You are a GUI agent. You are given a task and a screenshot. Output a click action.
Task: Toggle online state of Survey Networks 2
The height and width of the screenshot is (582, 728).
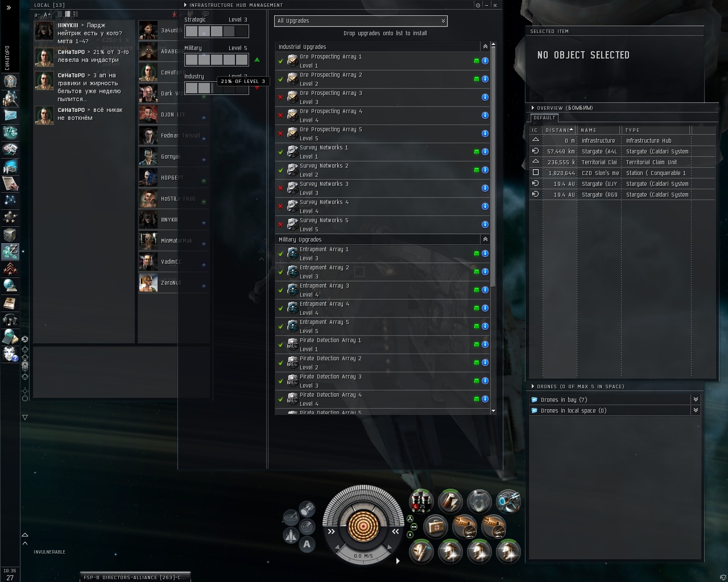pyautogui.click(x=477, y=170)
